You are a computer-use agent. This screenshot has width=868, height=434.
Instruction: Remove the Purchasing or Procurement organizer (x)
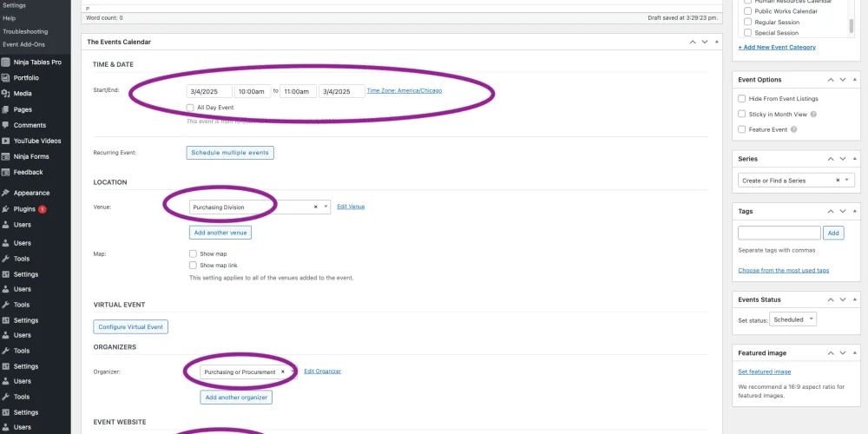click(x=282, y=372)
